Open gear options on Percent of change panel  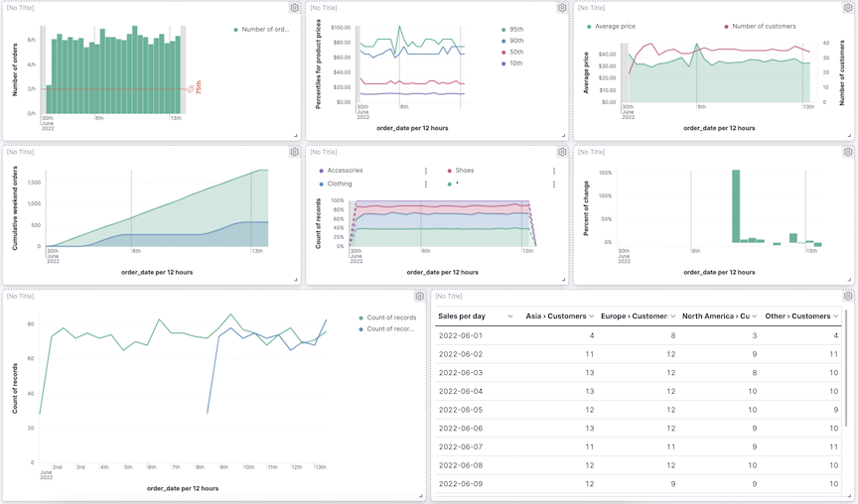point(848,152)
